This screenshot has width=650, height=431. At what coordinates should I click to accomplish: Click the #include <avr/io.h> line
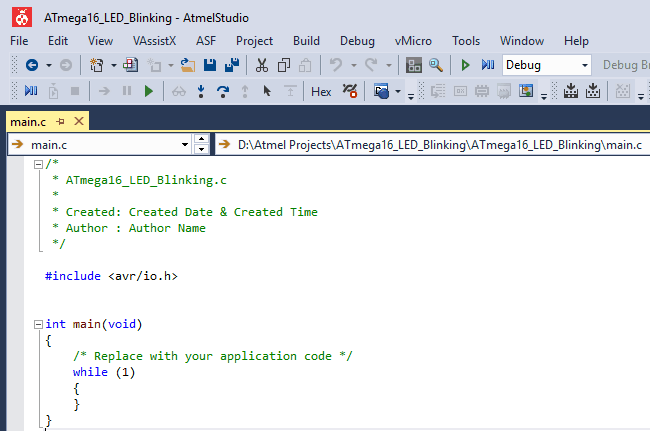click(111, 276)
